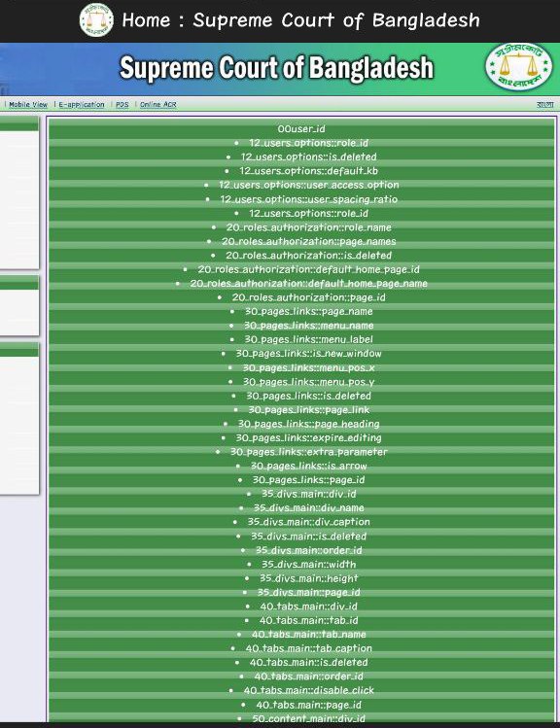Click the scales emblem on green banner
This screenshot has height=728, width=560.
pyautogui.click(x=518, y=66)
